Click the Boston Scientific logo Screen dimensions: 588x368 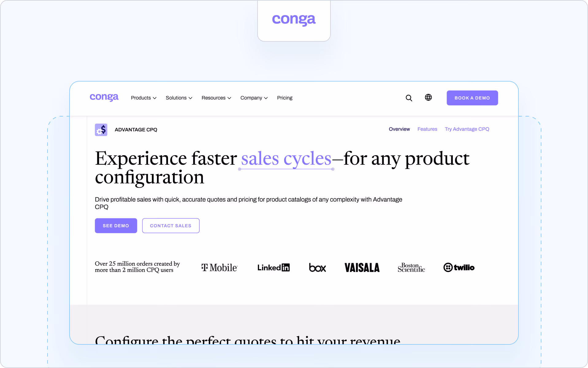click(x=411, y=267)
